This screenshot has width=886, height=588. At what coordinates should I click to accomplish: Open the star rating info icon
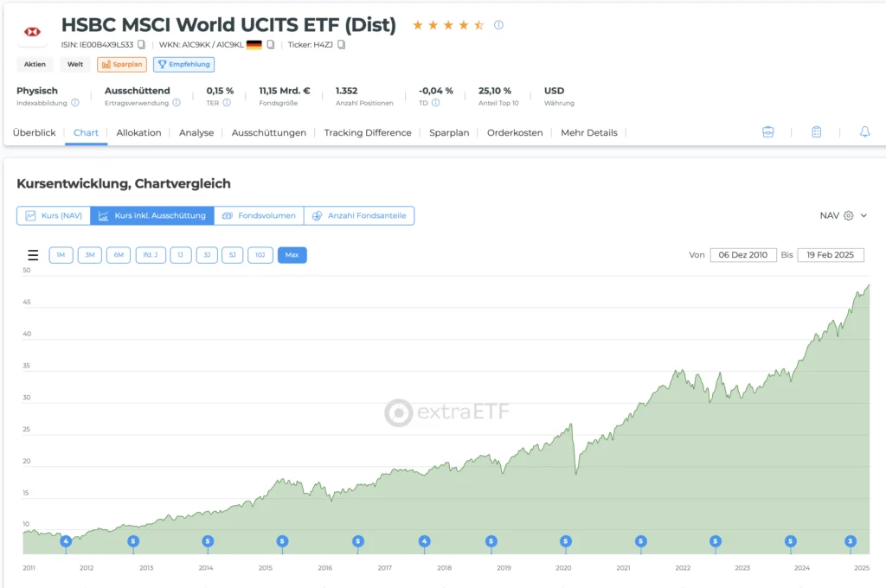[x=498, y=25]
